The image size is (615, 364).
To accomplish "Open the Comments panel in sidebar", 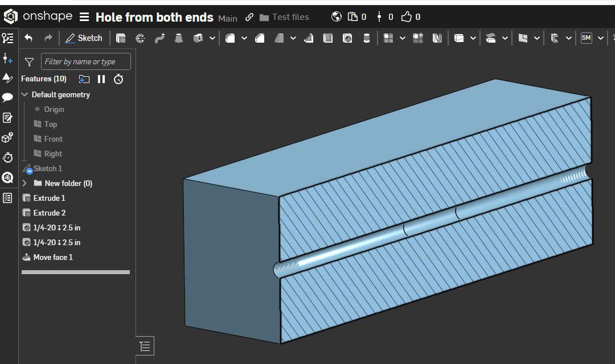I will pyautogui.click(x=7, y=98).
